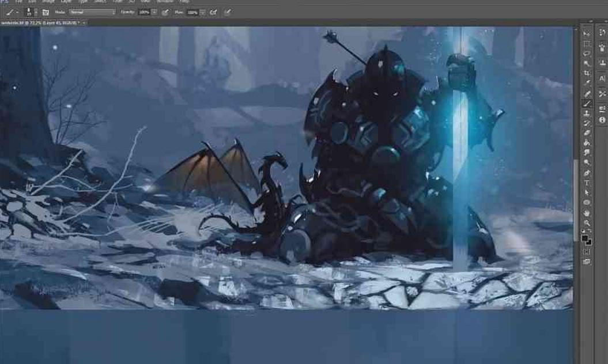608x364 pixels.
Task: Open the brush Mode dropdown
Action: point(92,12)
